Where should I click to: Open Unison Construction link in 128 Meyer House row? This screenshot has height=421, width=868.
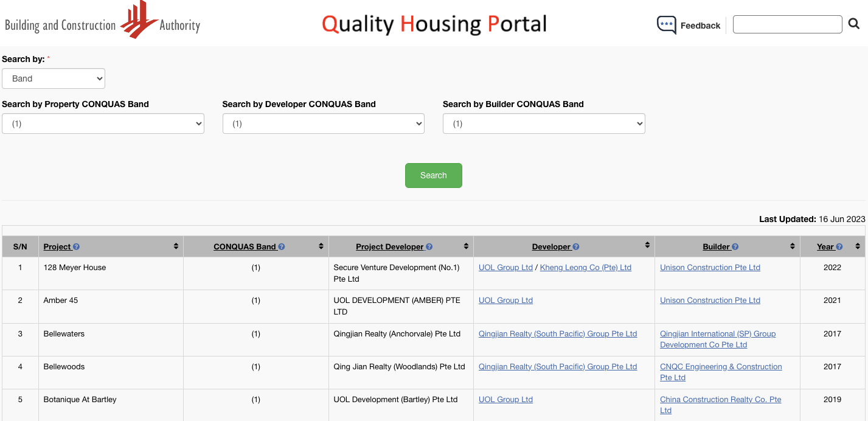[710, 268]
